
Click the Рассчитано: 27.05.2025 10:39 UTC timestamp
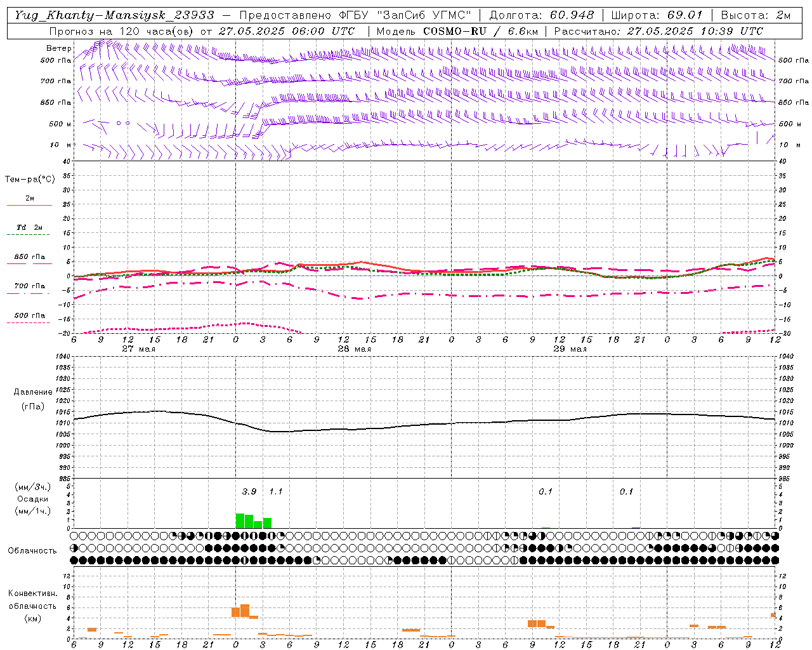coord(658,31)
